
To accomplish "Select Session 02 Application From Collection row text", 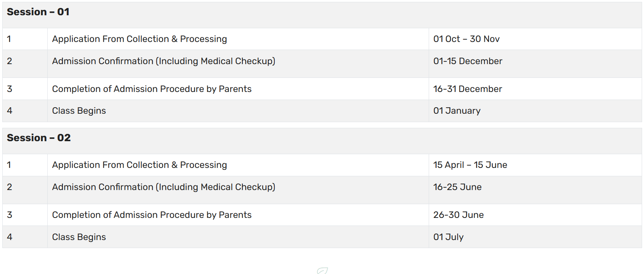I will click(139, 165).
